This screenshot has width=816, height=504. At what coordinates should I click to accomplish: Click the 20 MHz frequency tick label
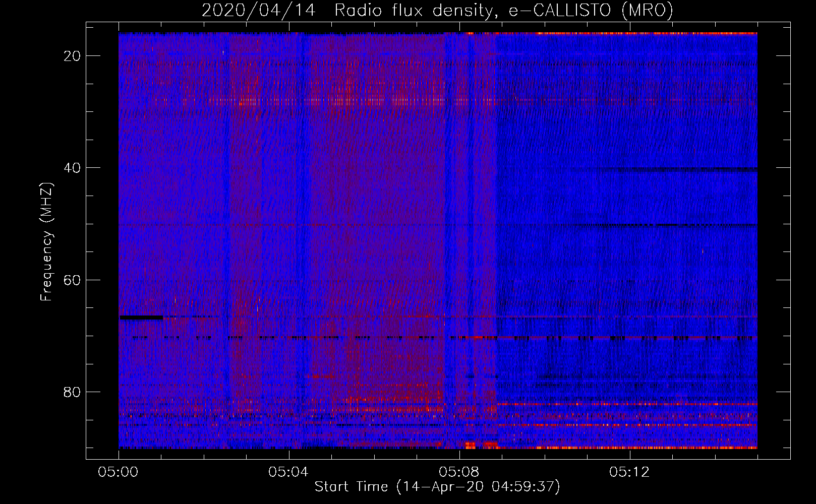72,56
